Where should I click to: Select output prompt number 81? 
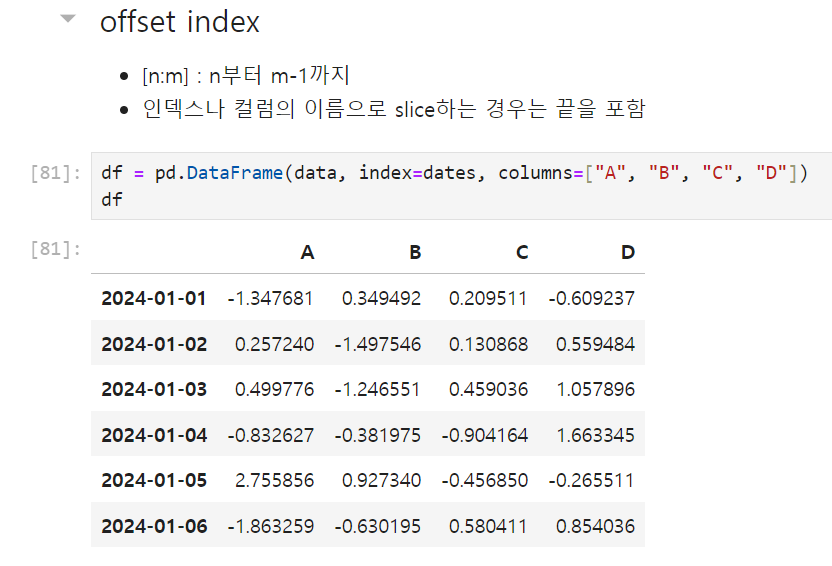[56, 249]
